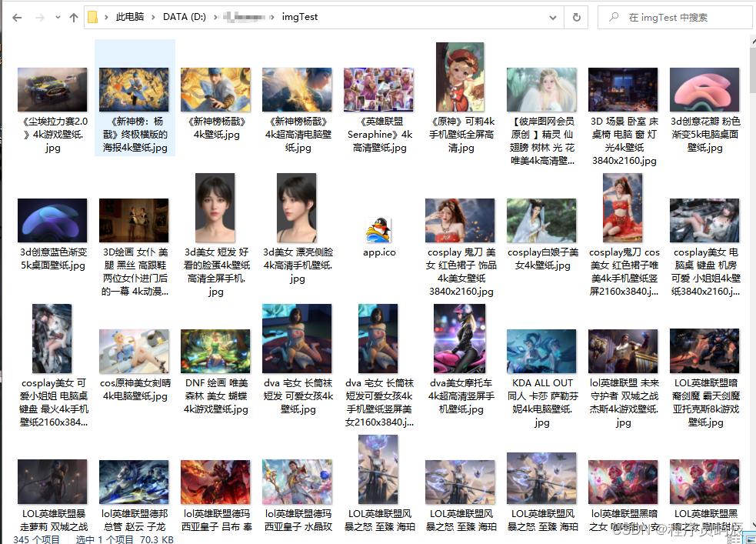Screen dimensions: 756x544
Task: Select LOL英雄联盟暴走萝莉 thumbnail
Action: tap(52, 482)
